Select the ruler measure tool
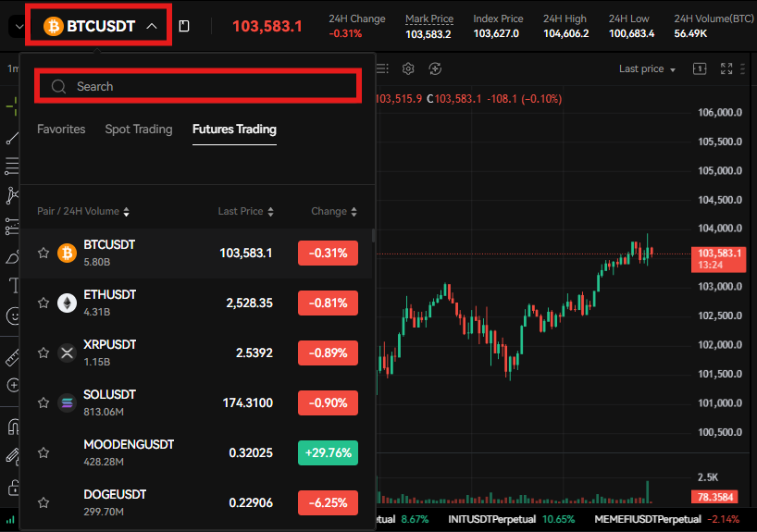 12,358
